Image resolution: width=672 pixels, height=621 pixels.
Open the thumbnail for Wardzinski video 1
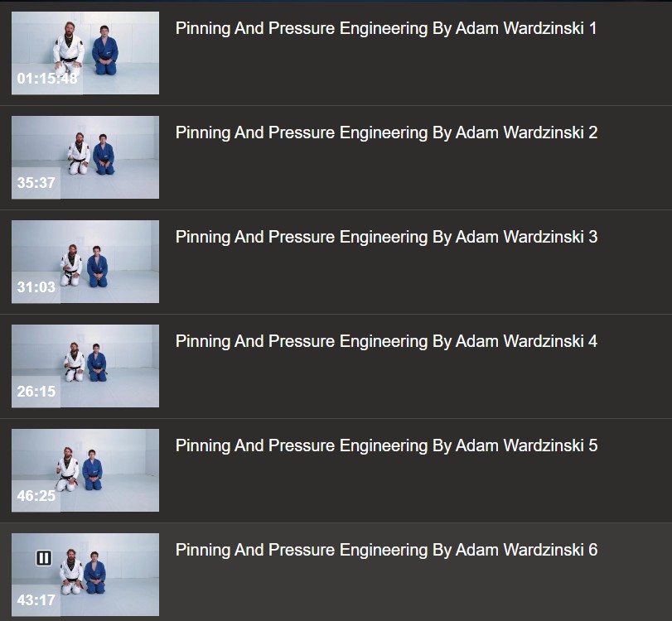pyautogui.click(x=85, y=53)
